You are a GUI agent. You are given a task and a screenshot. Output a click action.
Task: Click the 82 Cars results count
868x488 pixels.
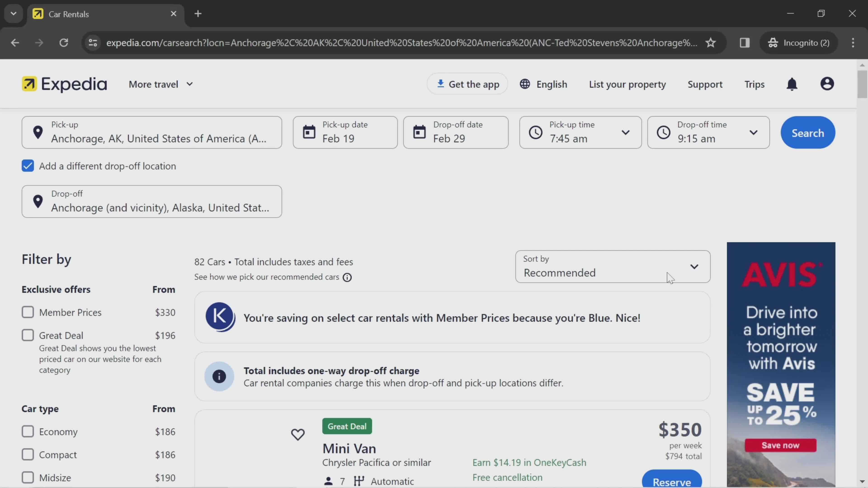[x=209, y=262]
